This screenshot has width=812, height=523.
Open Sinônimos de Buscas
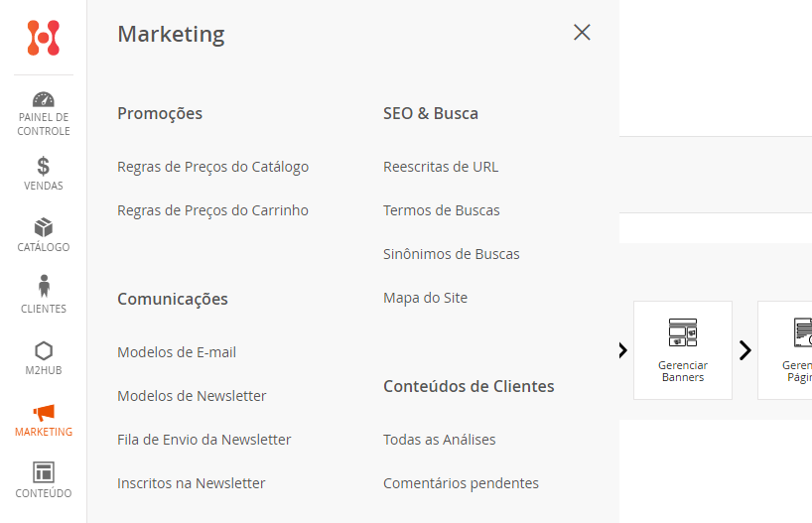[452, 254]
